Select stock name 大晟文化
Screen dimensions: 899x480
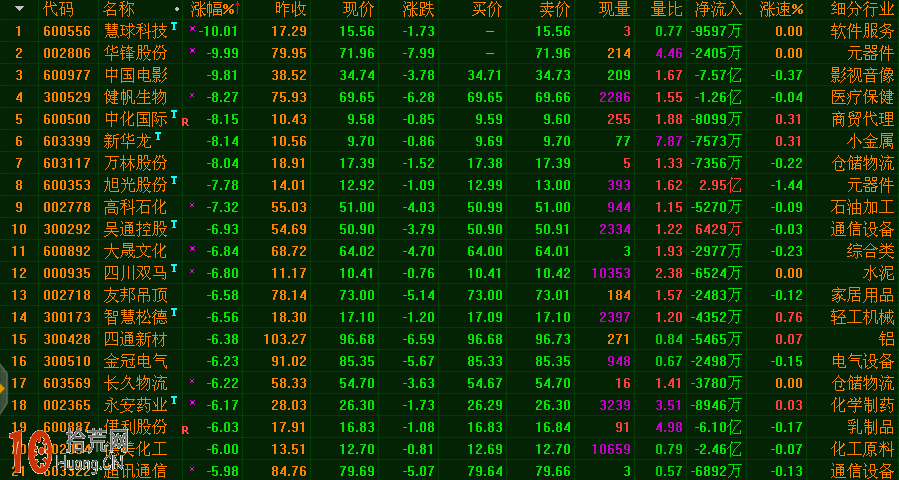(x=135, y=251)
